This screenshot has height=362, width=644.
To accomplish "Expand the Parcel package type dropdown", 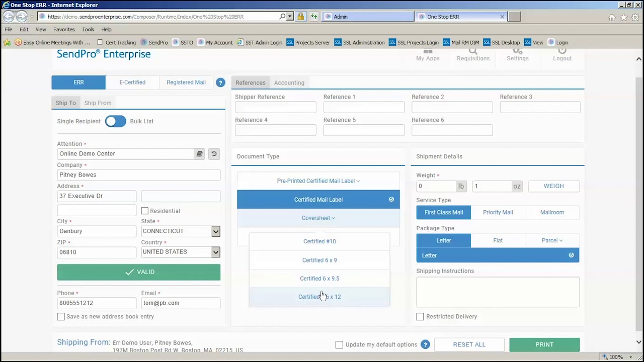I will (552, 240).
